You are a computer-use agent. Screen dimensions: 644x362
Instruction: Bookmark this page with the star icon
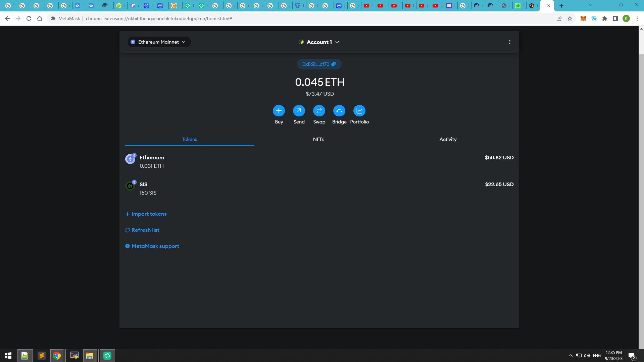coord(570,18)
